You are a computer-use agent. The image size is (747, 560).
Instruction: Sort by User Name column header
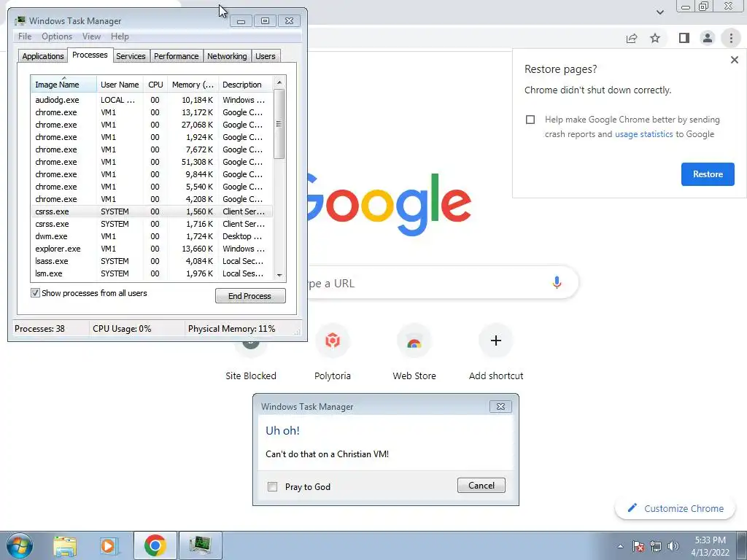[x=120, y=85]
